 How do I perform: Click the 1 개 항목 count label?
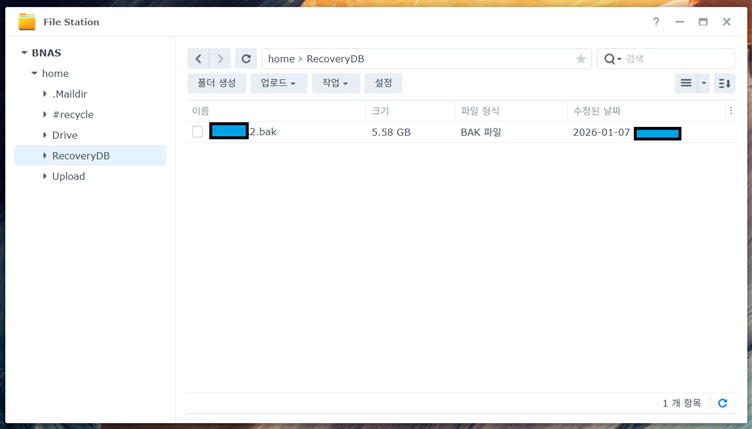682,403
